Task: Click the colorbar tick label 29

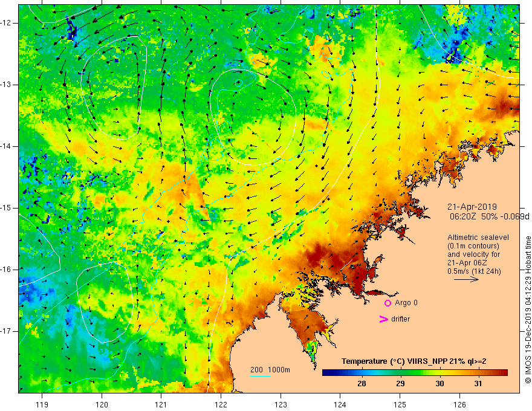Action: pyautogui.click(x=400, y=384)
